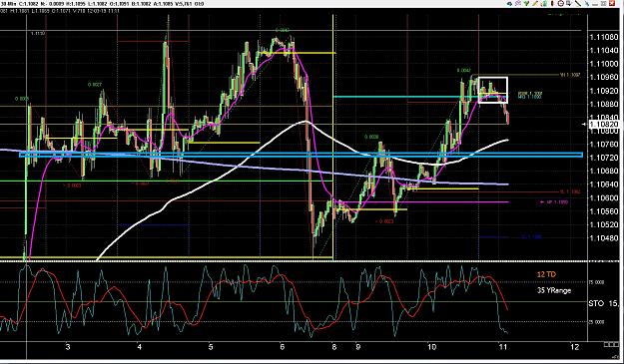Click the date label 3 on time axis
Image resolution: width=624 pixels, height=364 pixels.
click(68, 347)
